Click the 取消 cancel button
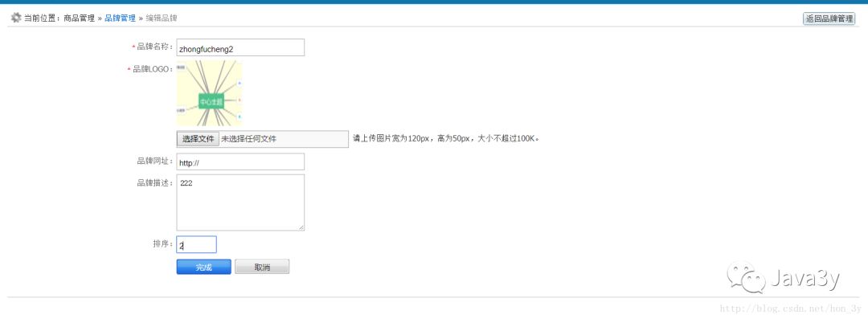The width and height of the screenshot is (868, 319). point(262,267)
